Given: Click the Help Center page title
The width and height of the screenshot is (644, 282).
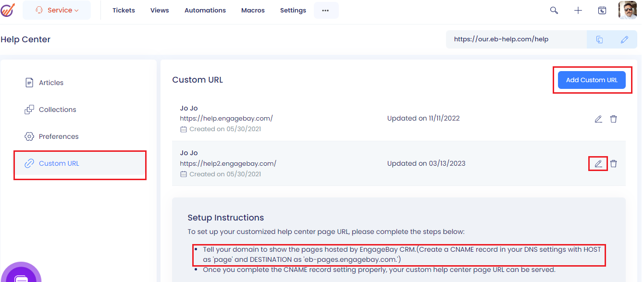Looking at the screenshot, I should (25, 39).
